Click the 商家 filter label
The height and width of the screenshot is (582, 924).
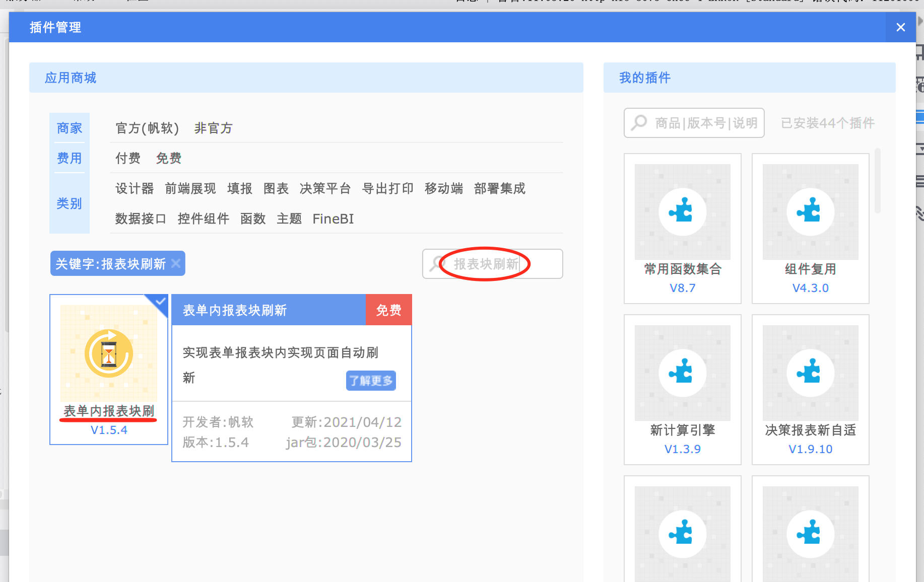click(x=70, y=128)
